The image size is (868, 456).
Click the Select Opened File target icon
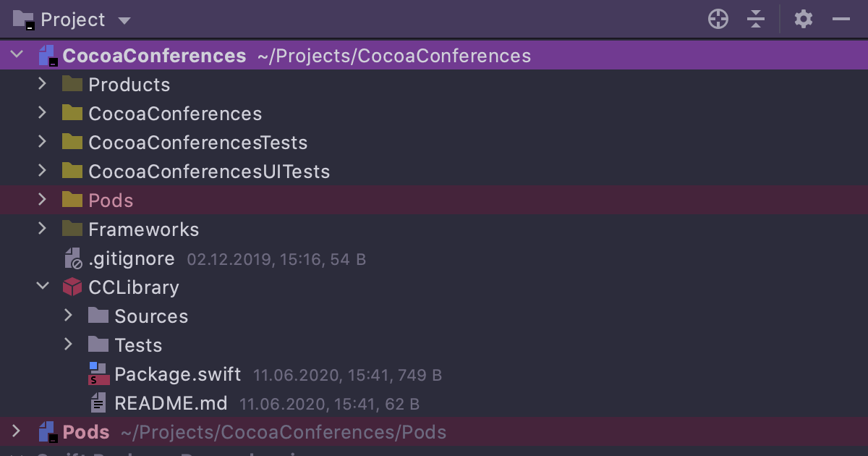tap(718, 20)
